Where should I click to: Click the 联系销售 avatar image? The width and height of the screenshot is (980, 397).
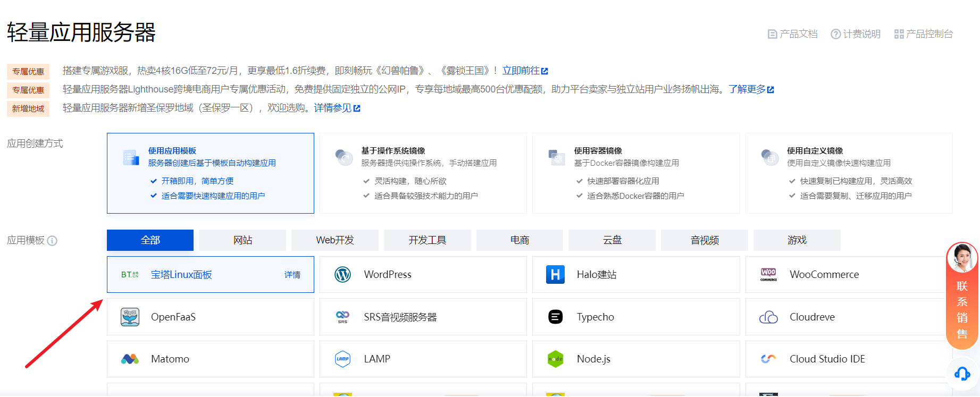coord(962,258)
